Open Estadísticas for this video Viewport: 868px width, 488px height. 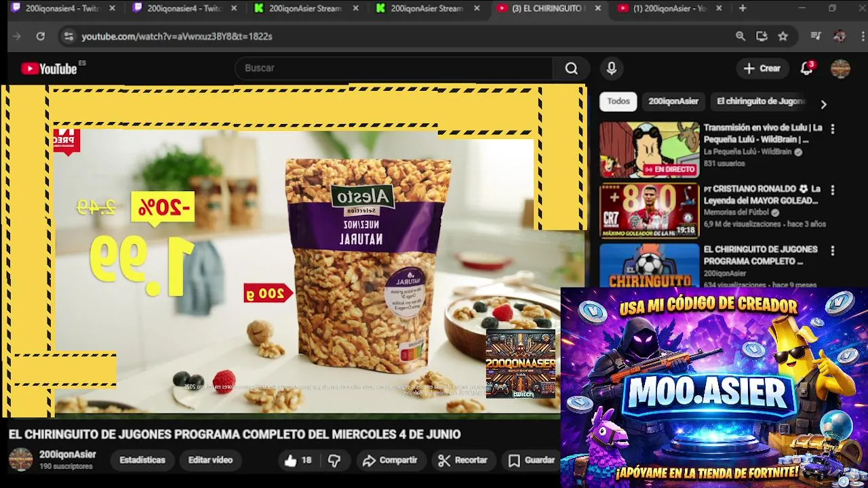point(142,460)
